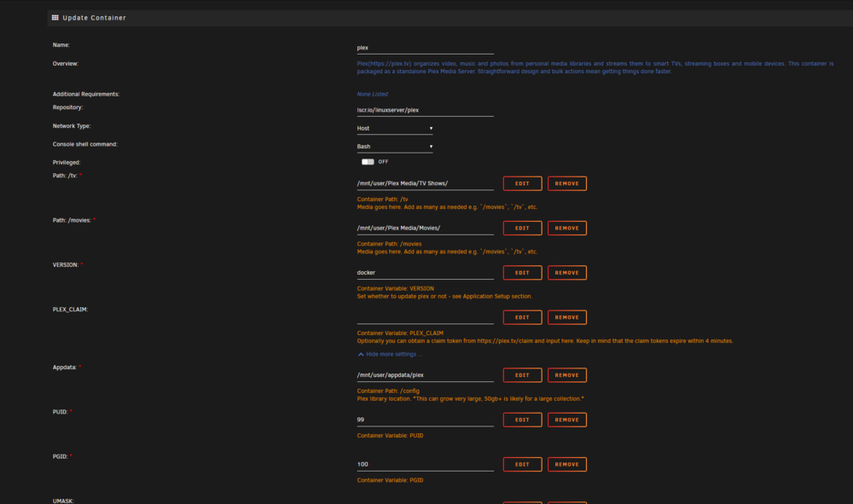The height and width of the screenshot is (504, 853).
Task: Click the Name field containing plex
Action: [425, 48]
